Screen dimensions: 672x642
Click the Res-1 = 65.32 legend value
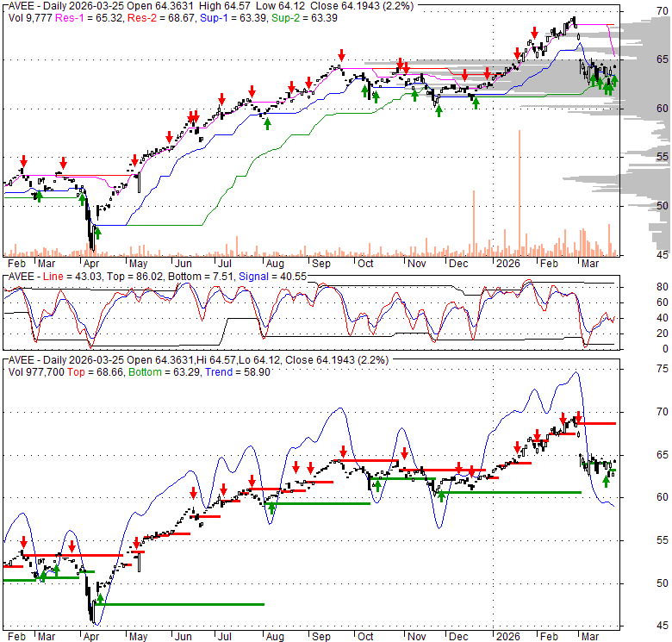click(x=89, y=18)
